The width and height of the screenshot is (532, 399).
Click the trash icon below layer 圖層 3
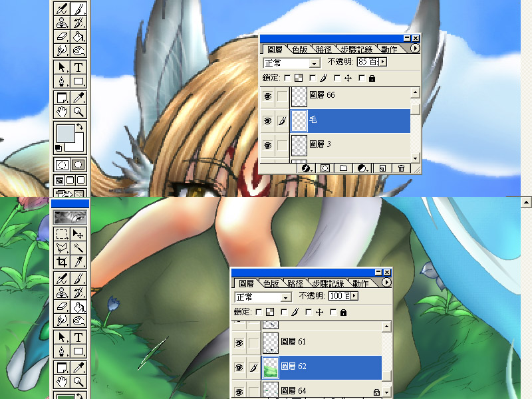click(x=402, y=169)
